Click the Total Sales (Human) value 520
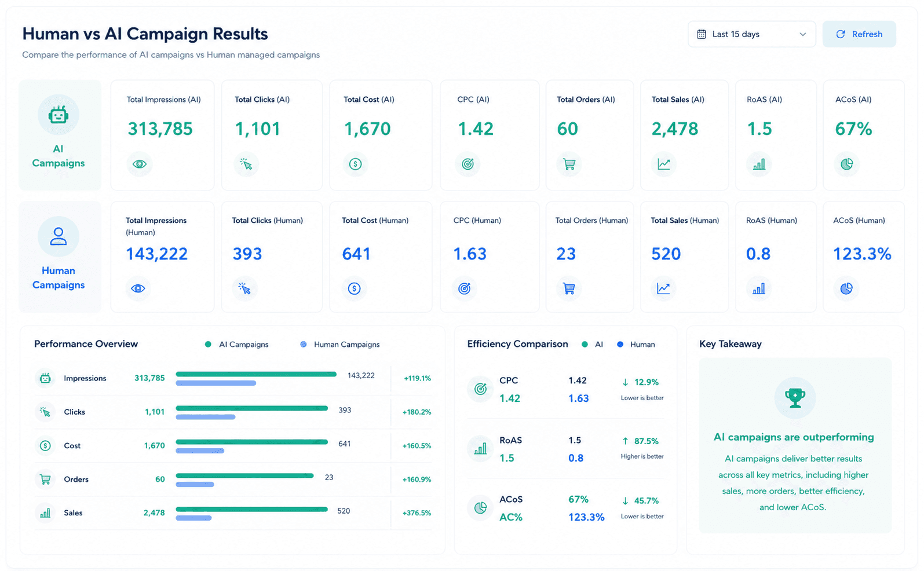The width and height of the screenshot is (924, 571). click(x=666, y=254)
